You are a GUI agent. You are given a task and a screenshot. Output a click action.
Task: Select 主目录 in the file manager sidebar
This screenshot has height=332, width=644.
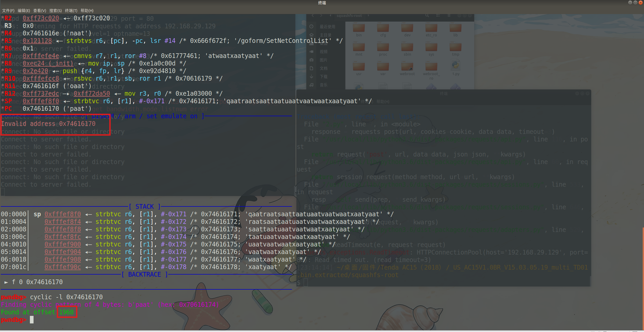coord(325,35)
